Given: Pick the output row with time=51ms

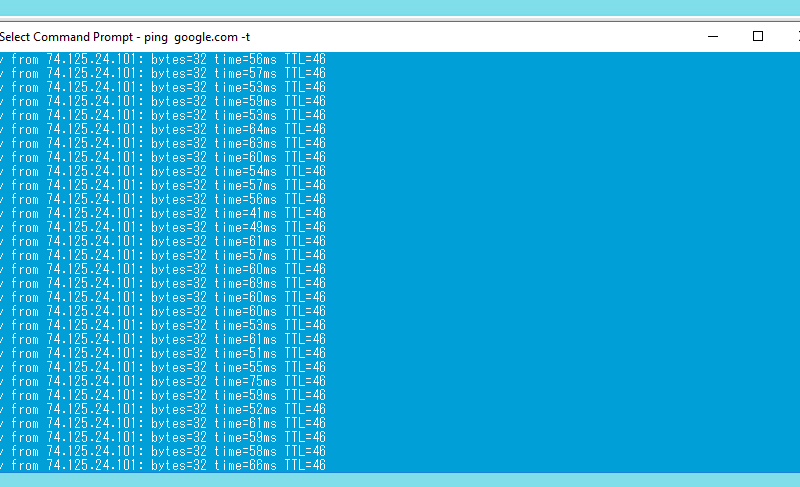Looking at the screenshot, I should click(x=163, y=354).
